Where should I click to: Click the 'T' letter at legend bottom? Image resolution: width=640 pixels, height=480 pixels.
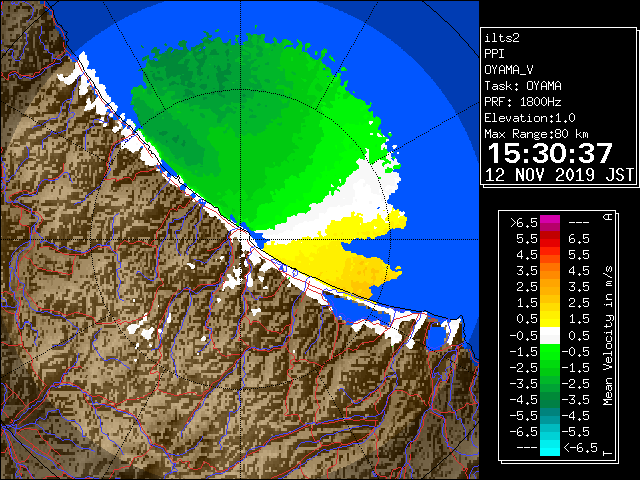click(x=608, y=453)
